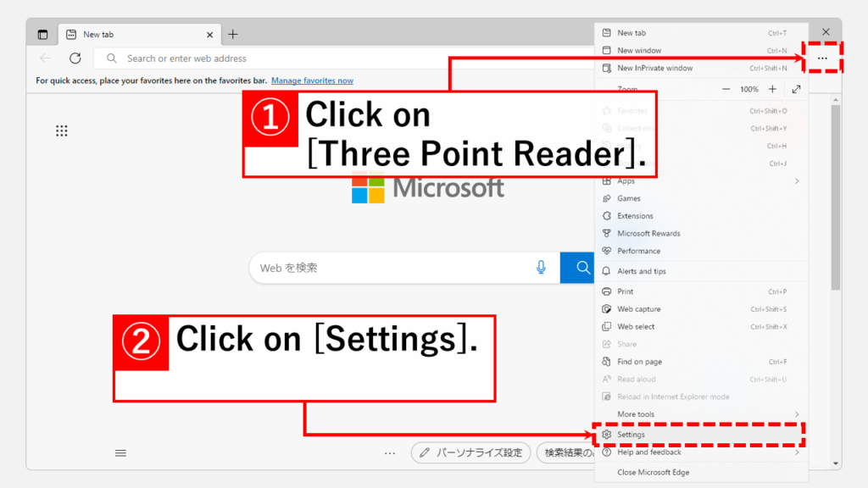Click the 検索結果 button at bottom
This screenshot has height=488, width=868.
(566, 452)
